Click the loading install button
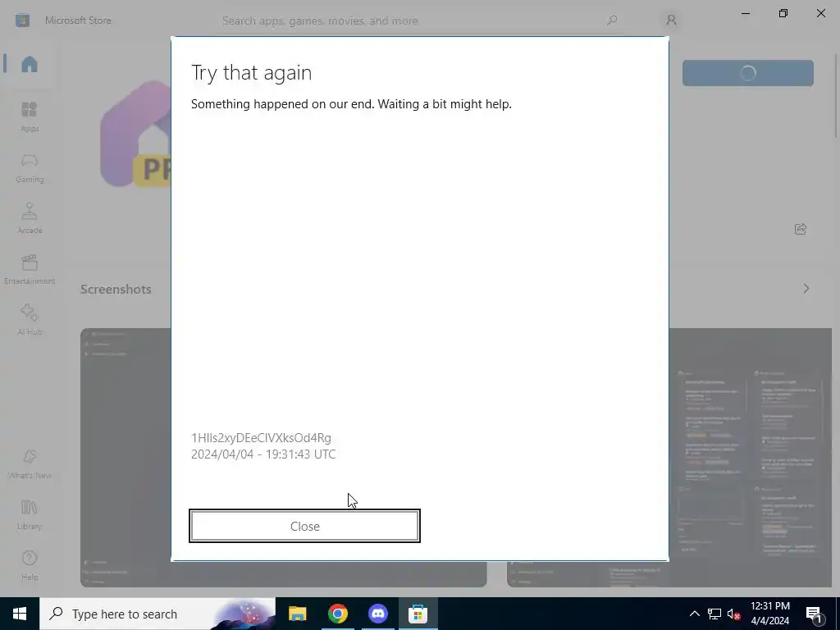 (748, 73)
